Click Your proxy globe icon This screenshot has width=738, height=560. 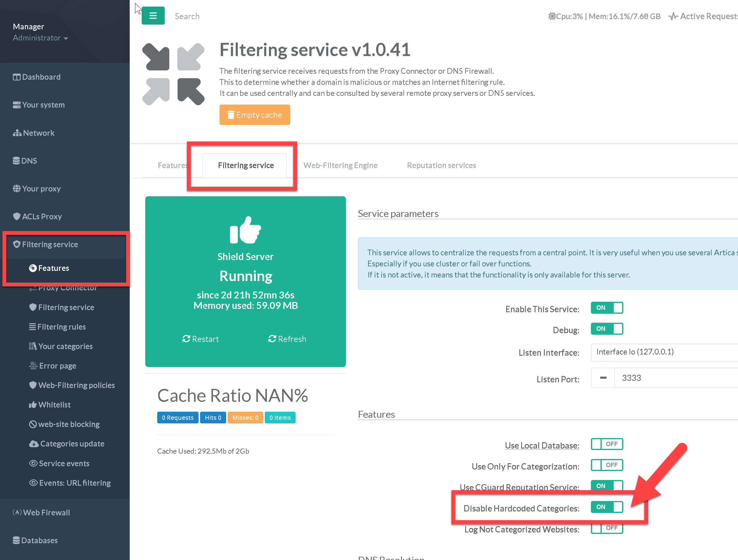[x=16, y=188]
